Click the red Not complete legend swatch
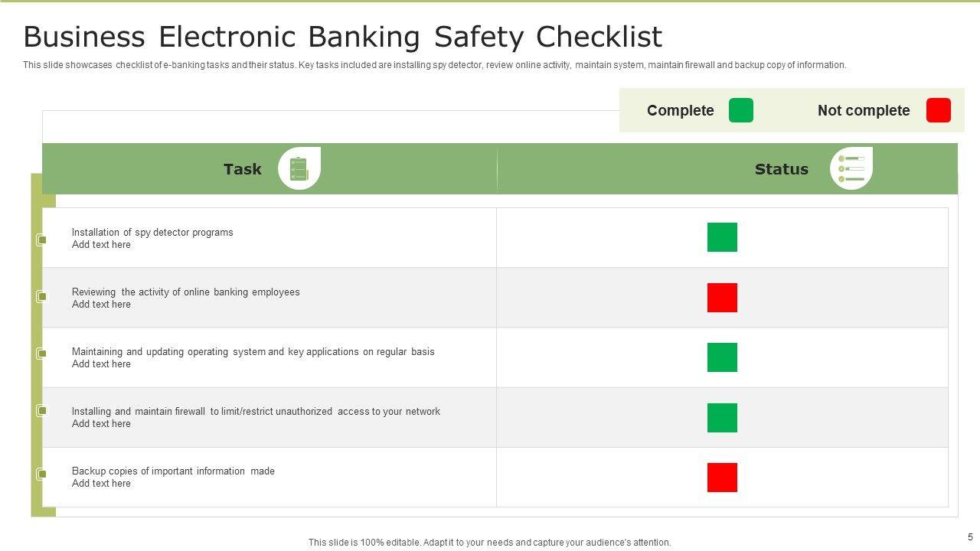 (938, 110)
